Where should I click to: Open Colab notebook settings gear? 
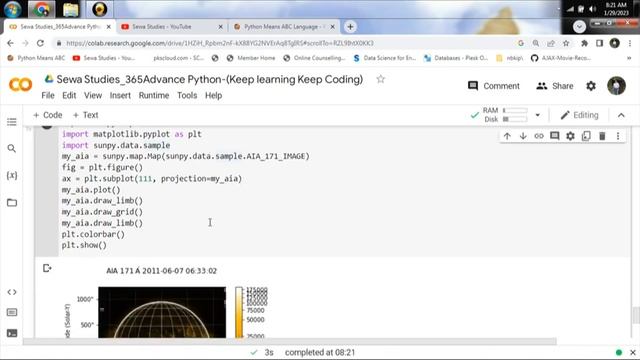pos(591,86)
